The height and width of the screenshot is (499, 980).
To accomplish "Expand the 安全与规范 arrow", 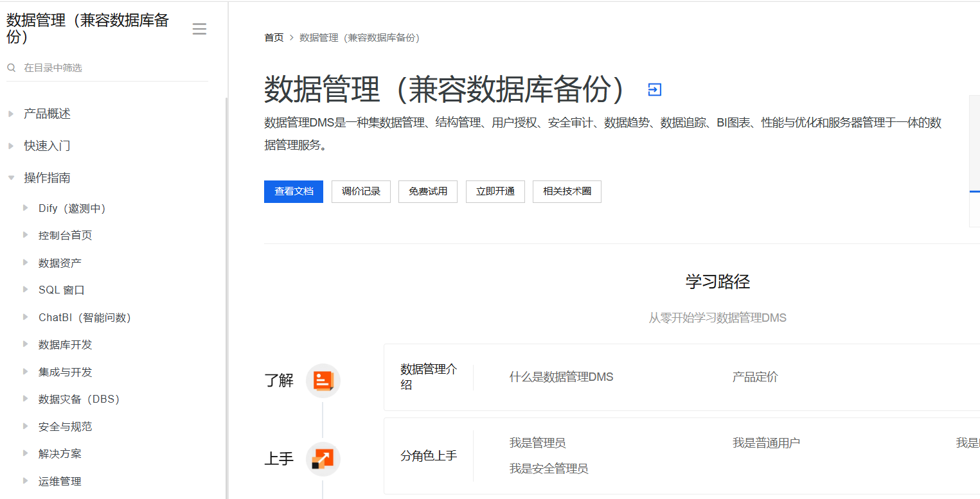I will pos(26,426).
